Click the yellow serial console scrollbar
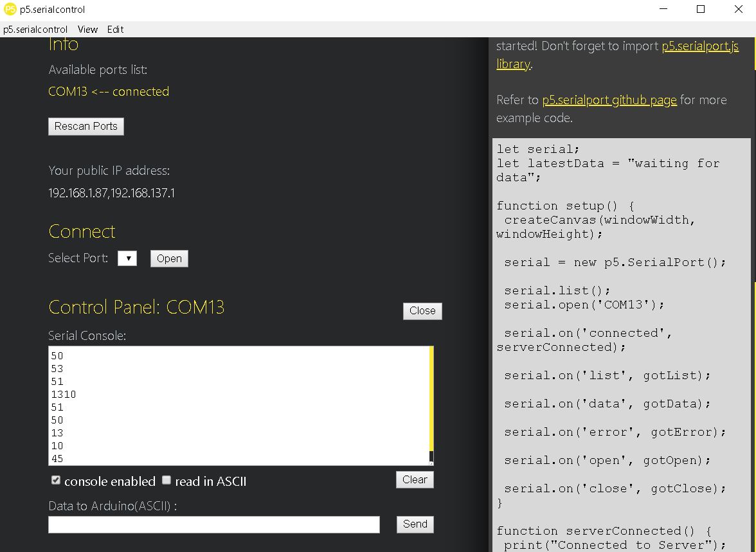Viewport: 756px width, 552px height. point(431,398)
